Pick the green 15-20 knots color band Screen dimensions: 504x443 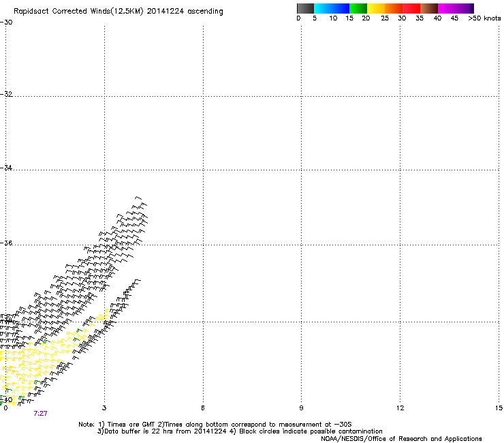[x=358, y=8]
